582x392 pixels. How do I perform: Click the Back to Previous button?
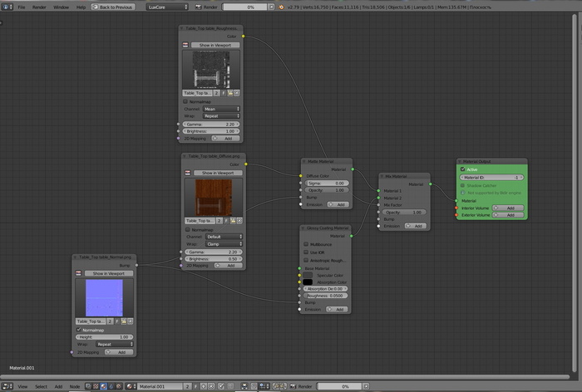tap(115, 7)
